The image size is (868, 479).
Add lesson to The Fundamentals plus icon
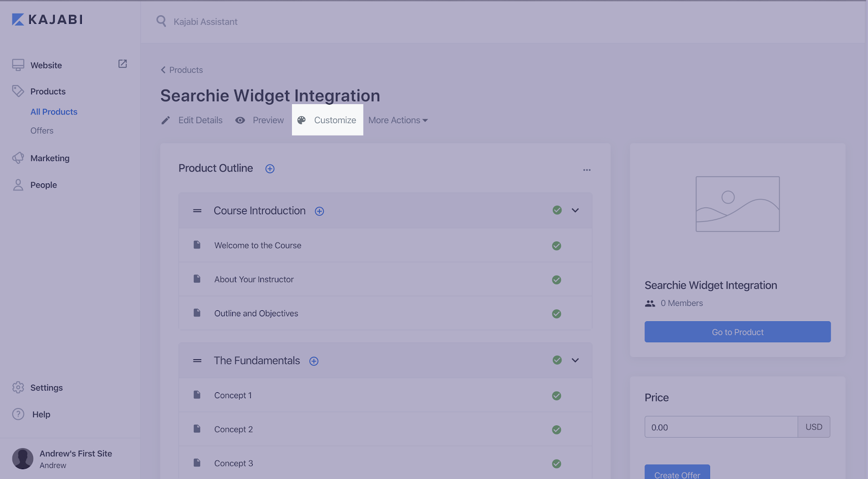[x=314, y=361]
